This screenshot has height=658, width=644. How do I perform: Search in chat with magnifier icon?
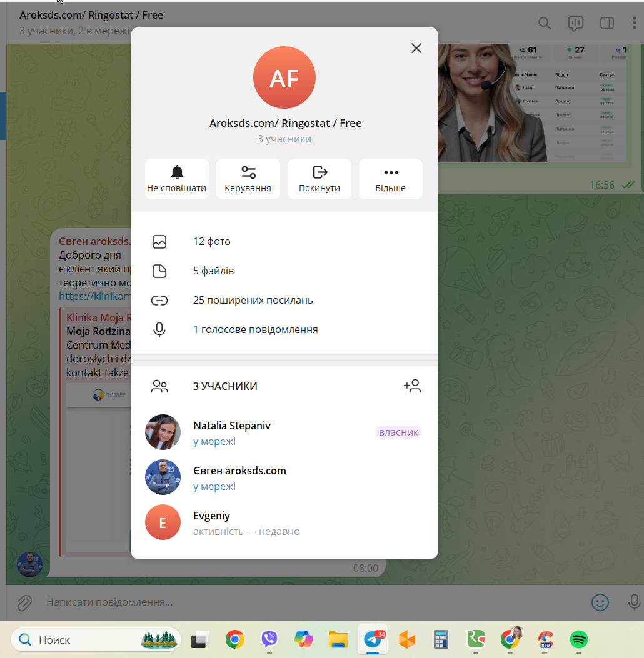pos(545,23)
